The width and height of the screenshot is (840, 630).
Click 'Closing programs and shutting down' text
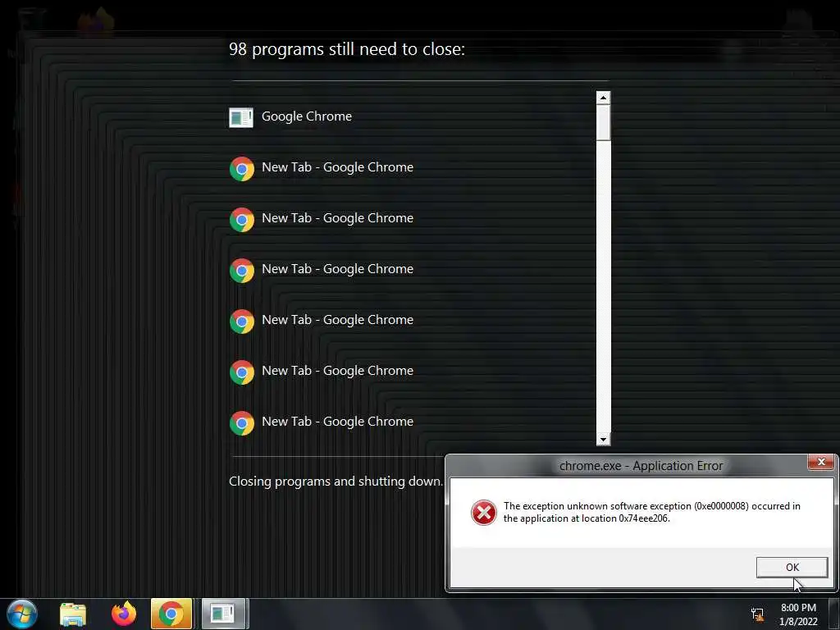tap(336, 481)
